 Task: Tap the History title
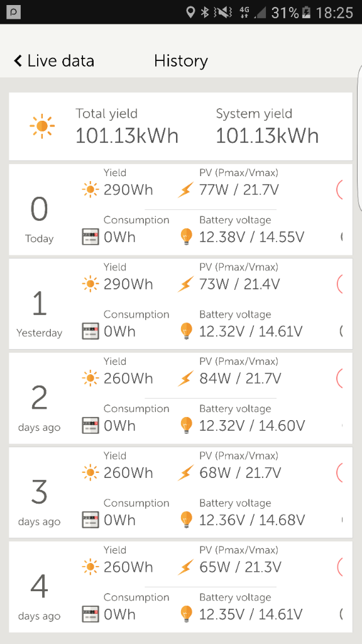point(181,61)
